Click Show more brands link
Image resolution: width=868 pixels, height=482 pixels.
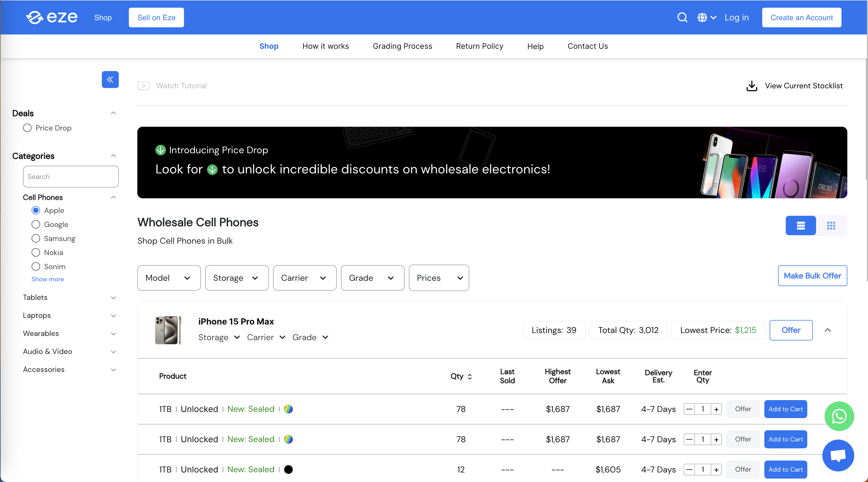pyautogui.click(x=47, y=279)
